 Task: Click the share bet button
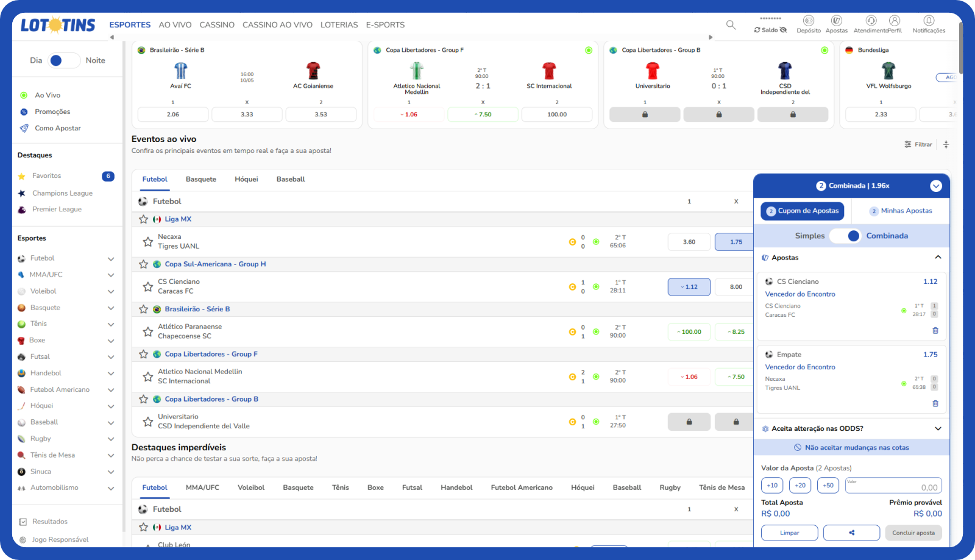point(851,533)
